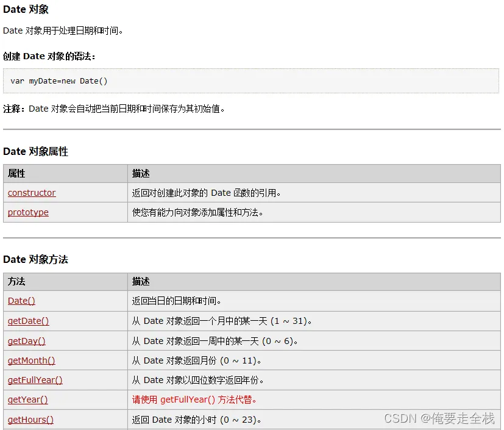Click the '描述' header in the properties table
The height and width of the screenshot is (430, 504).
[141, 174]
